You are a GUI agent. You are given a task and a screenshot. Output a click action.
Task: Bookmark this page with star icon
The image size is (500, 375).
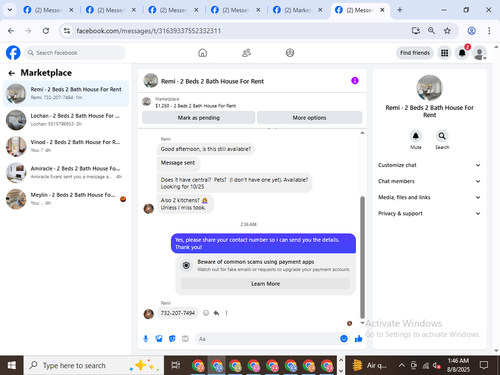click(447, 31)
